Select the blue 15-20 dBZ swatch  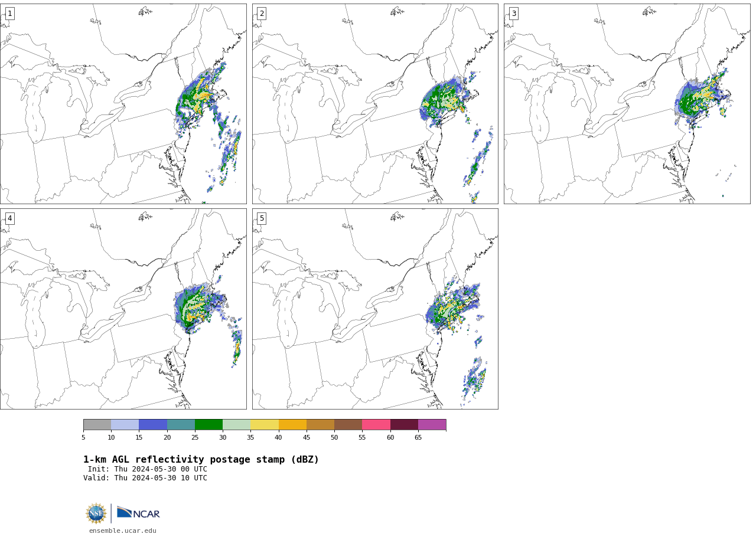[153, 425]
